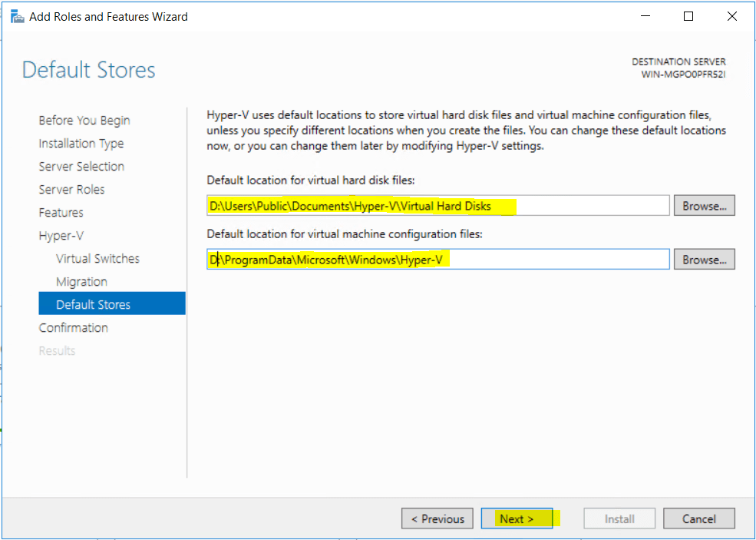756x540 pixels.
Task: Maximize the wizard window
Action: tap(688, 16)
